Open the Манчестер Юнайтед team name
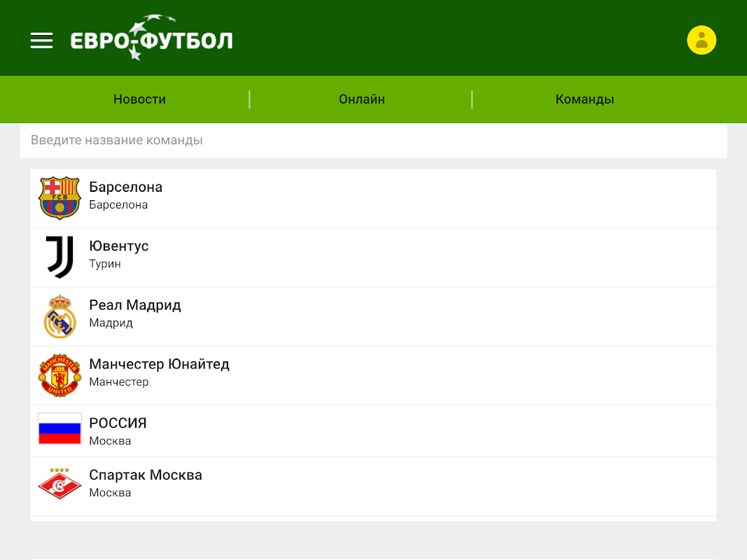The height and width of the screenshot is (560, 747). [159, 364]
